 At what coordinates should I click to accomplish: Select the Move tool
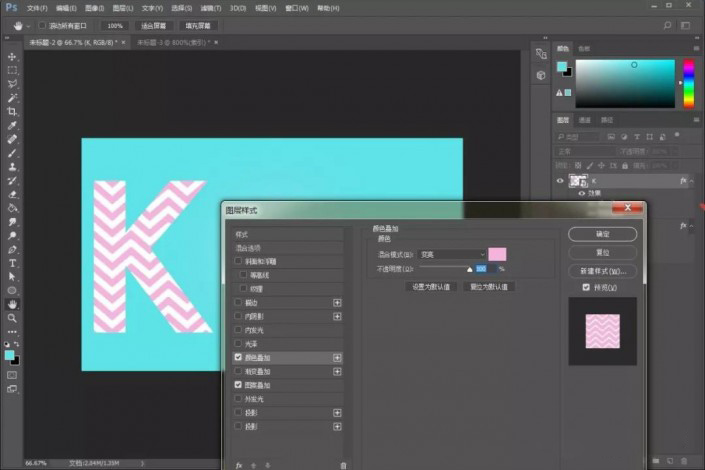pyautogui.click(x=12, y=57)
